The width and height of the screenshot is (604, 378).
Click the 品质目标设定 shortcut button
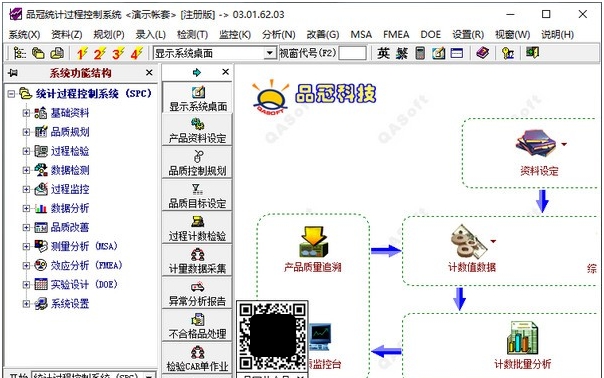click(197, 195)
